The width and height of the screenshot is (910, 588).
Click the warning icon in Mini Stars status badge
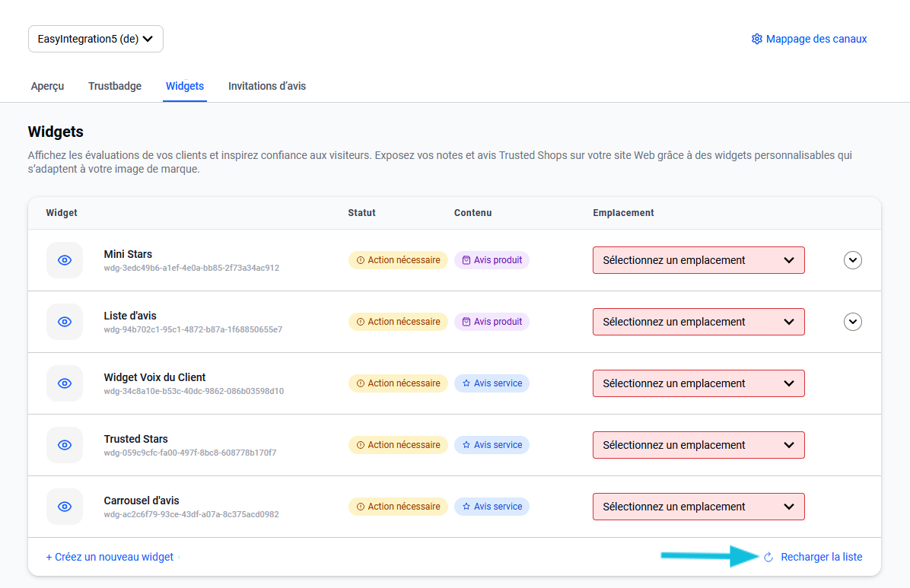point(361,260)
